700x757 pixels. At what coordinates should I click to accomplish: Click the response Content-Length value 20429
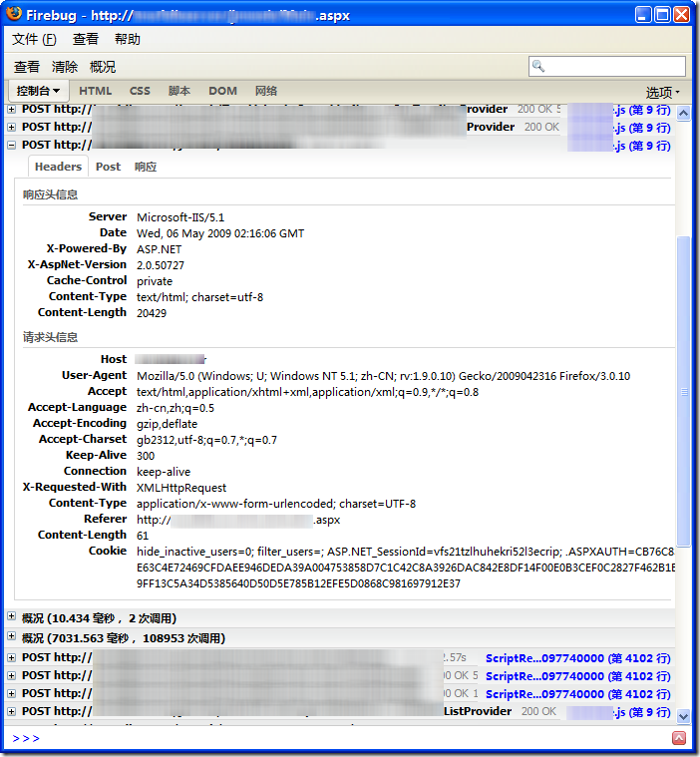coord(152,313)
